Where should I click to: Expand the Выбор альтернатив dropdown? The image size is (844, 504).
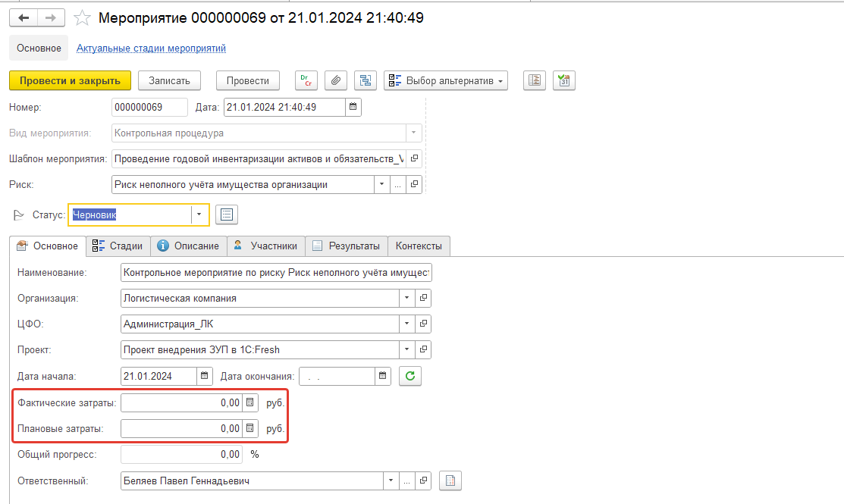tap(446, 80)
